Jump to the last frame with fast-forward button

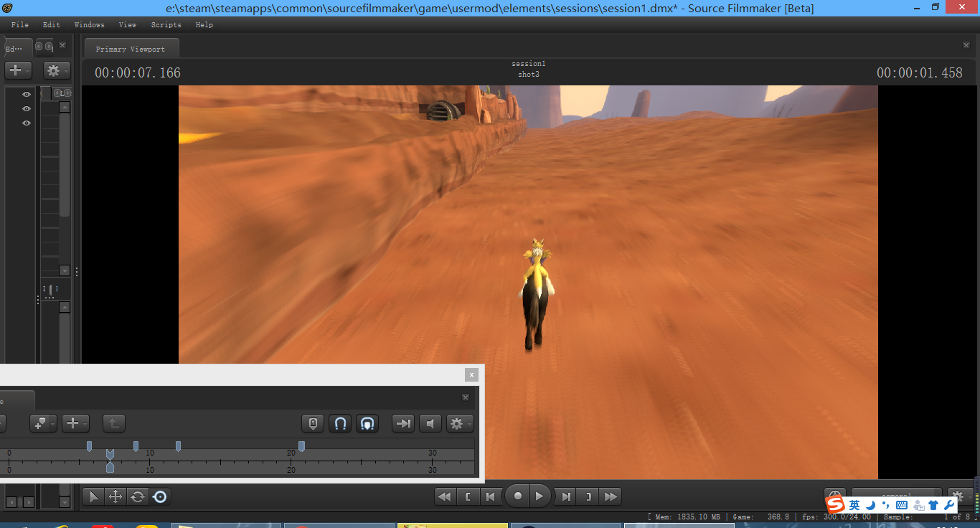click(x=611, y=496)
